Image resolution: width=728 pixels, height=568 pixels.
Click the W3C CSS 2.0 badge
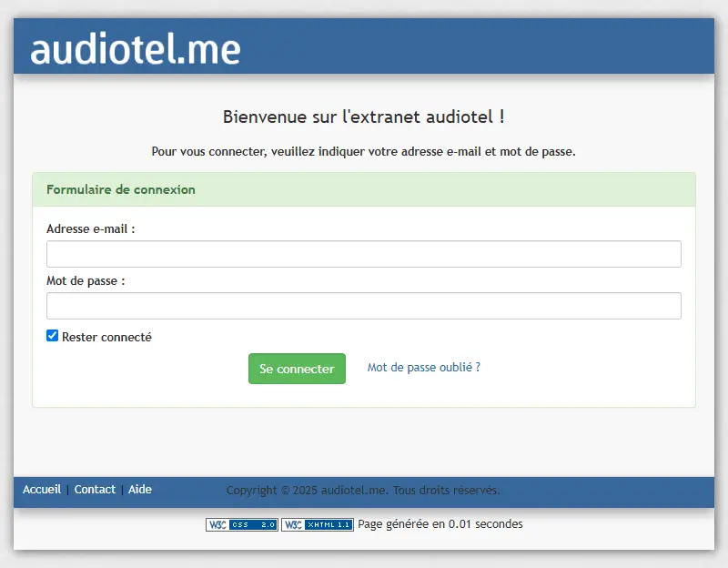tap(242, 524)
